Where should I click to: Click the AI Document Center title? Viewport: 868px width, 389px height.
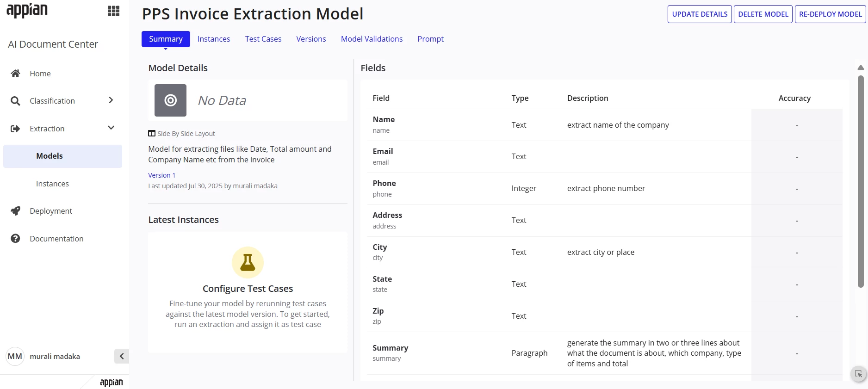[53, 44]
